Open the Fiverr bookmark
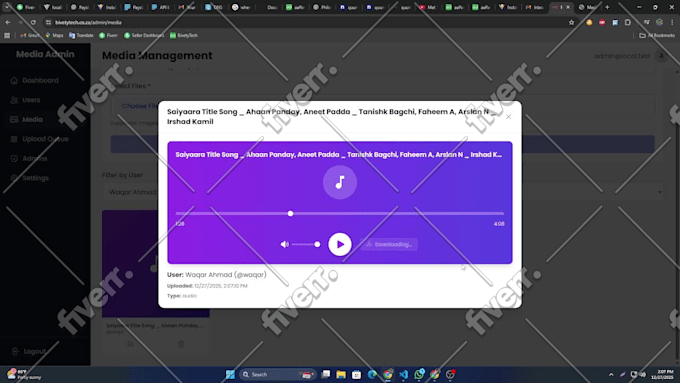This screenshot has width=680, height=383. [108, 36]
